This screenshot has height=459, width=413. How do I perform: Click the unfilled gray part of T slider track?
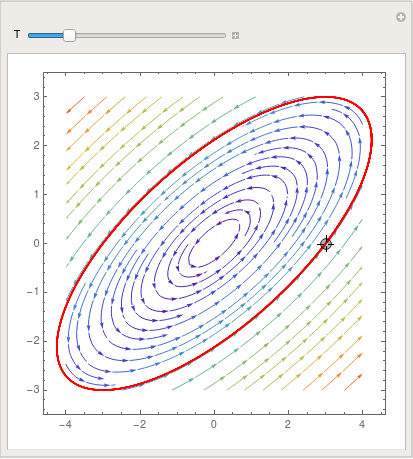(x=151, y=35)
